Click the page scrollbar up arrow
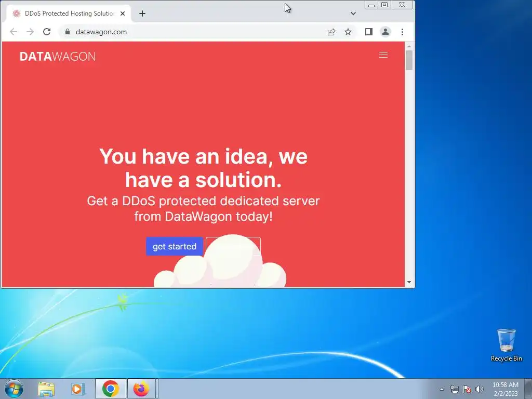The height and width of the screenshot is (399, 532). [409, 46]
